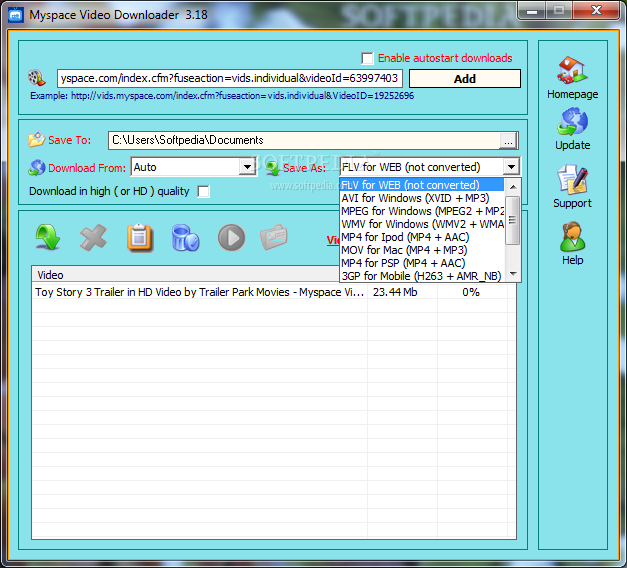Click the Help label
627x568 pixels.
pyautogui.click(x=572, y=260)
